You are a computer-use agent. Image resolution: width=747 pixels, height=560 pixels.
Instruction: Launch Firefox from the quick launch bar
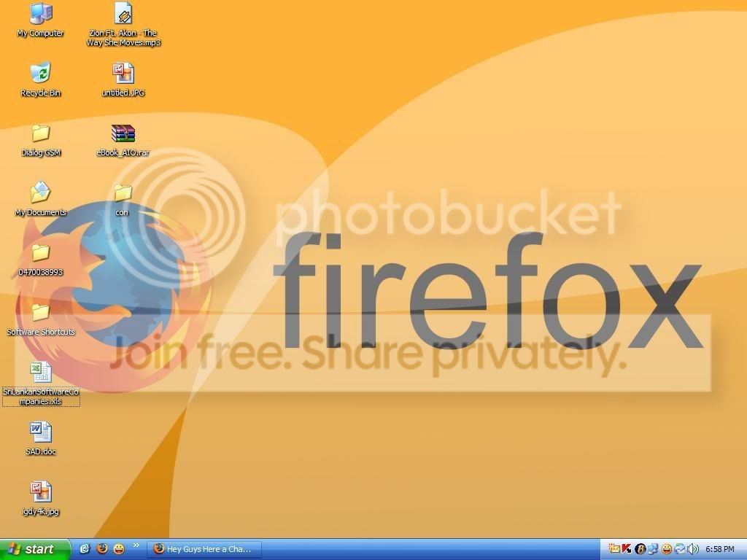(102, 549)
